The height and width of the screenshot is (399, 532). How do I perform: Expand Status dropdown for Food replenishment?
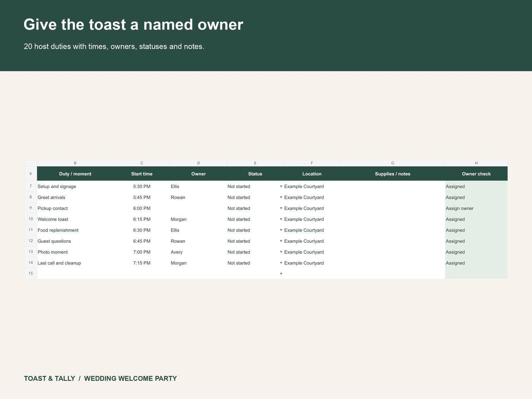tap(281, 230)
